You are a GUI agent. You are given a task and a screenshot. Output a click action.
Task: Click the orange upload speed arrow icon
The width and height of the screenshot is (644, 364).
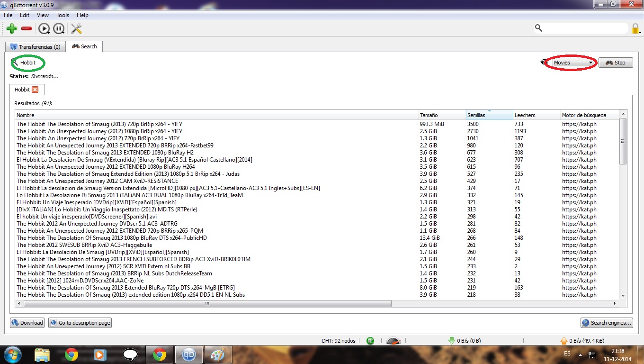[563, 340]
